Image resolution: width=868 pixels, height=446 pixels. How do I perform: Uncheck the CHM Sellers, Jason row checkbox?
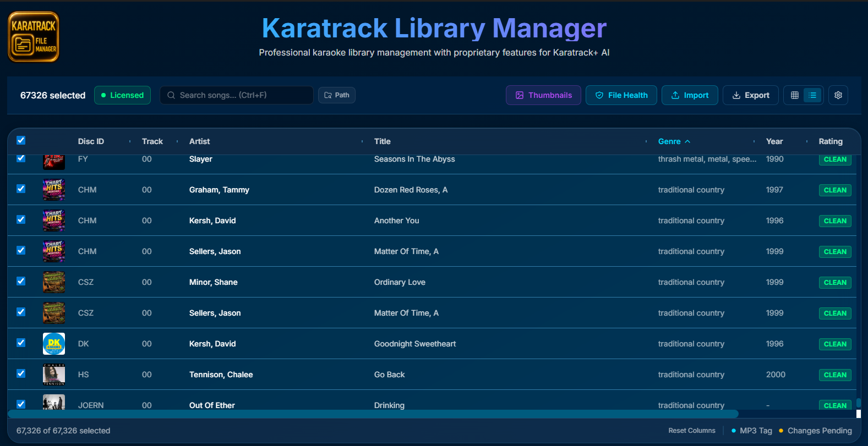coord(21,250)
